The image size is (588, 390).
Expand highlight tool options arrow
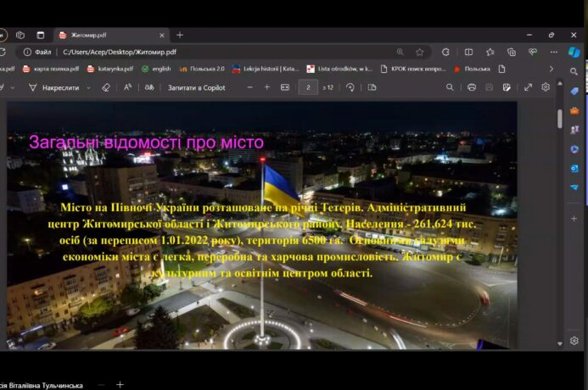[x=15, y=87]
